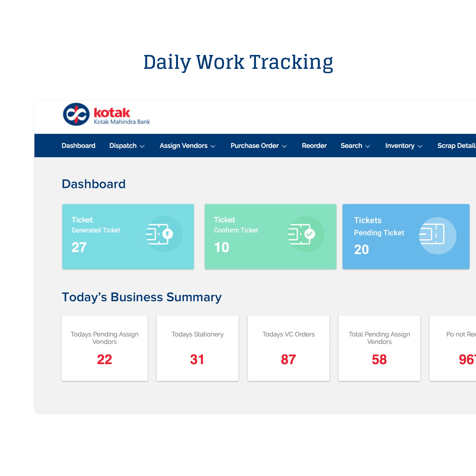Open the Todays Stationery card
This screenshot has width=476, height=476.
(198, 348)
